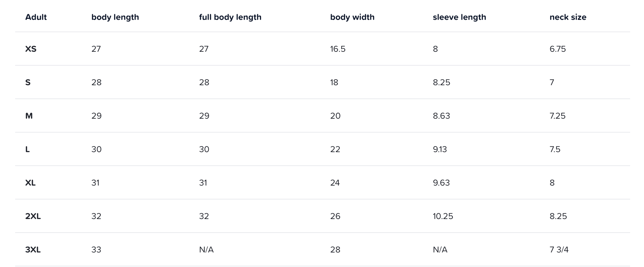644x267 pixels.
Task: Click the neck size column header
Action: click(568, 17)
